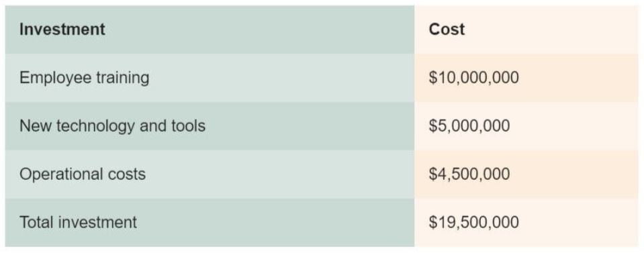The height and width of the screenshot is (253, 644).
Task: Select the Total investment cell
Action: pos(210,223)
